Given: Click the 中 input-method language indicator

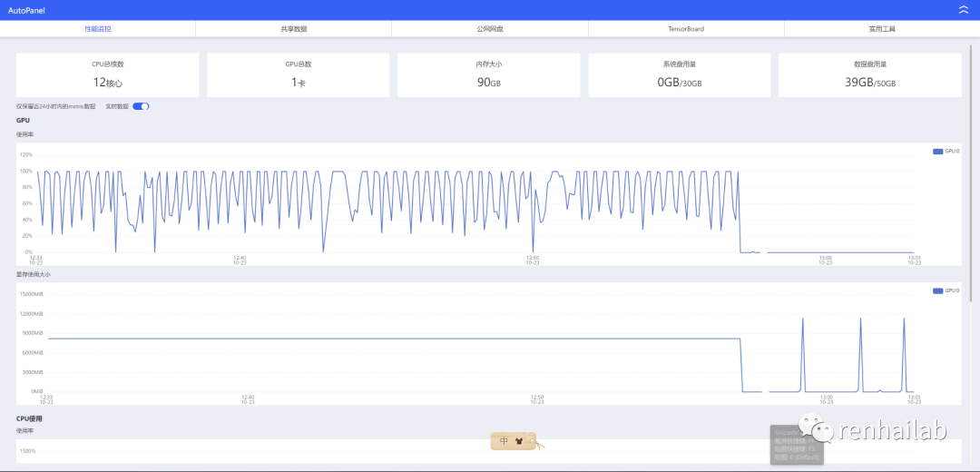Looking at the screenshot, I should (504, 441).
